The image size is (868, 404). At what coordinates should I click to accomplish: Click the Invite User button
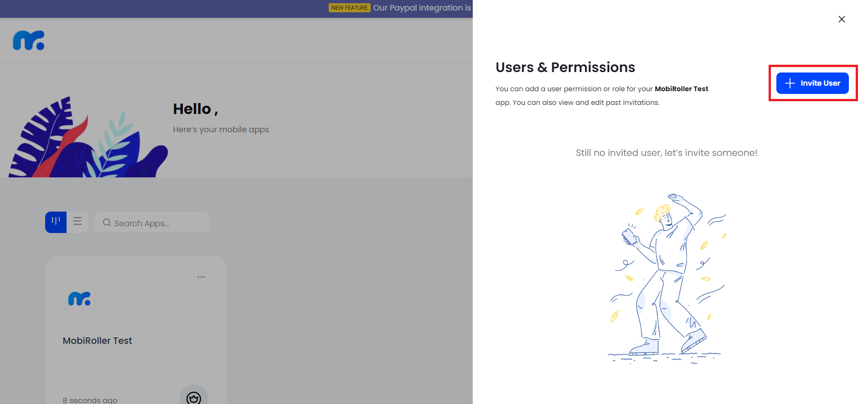click(812, 83)
